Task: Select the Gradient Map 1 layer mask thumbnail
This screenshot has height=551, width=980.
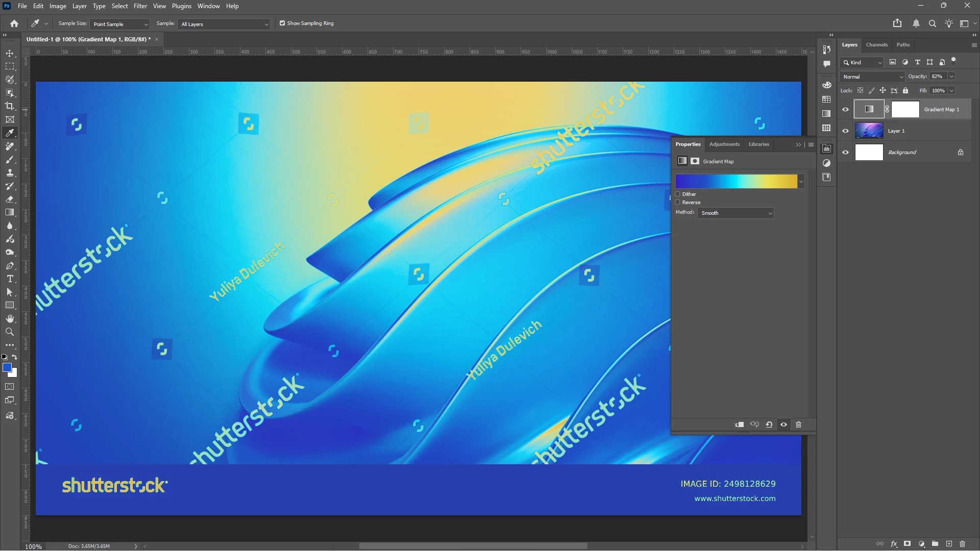Action: coord(905,110)
